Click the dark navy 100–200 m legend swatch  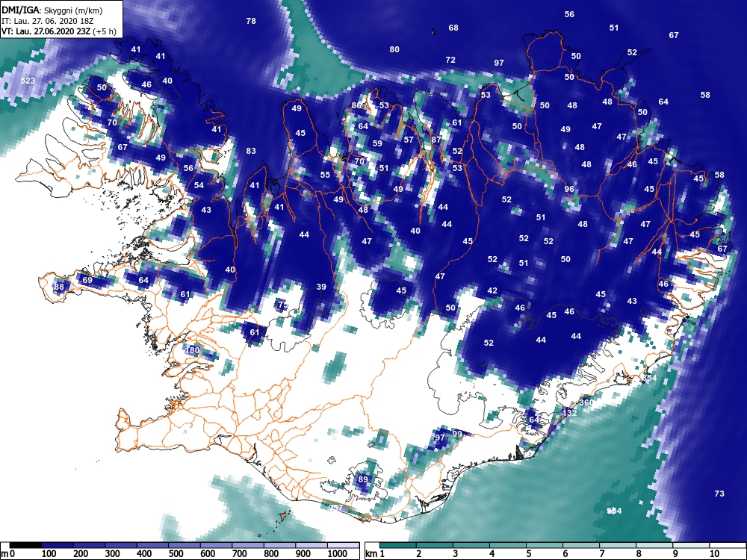(58, 545)
